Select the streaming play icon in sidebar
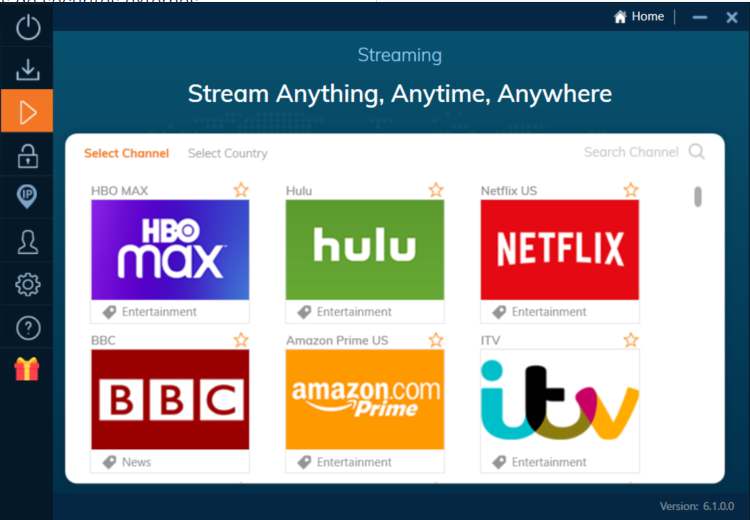Viewport: 750px width, 520px height. (x=27, y=112)
